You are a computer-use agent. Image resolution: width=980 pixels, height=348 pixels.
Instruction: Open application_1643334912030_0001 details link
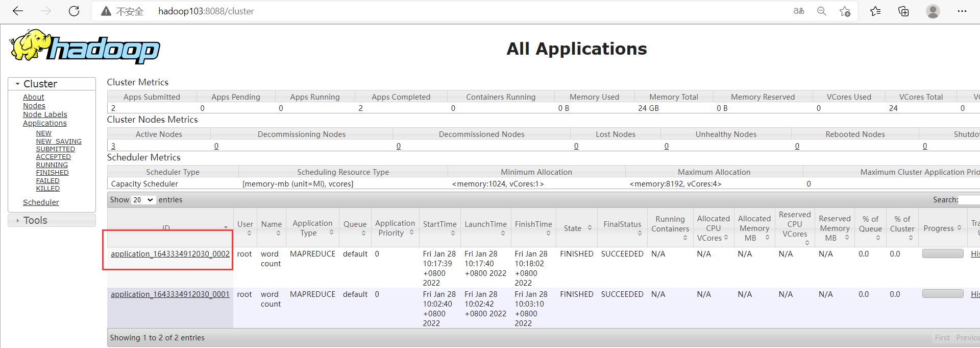(170, 294)
